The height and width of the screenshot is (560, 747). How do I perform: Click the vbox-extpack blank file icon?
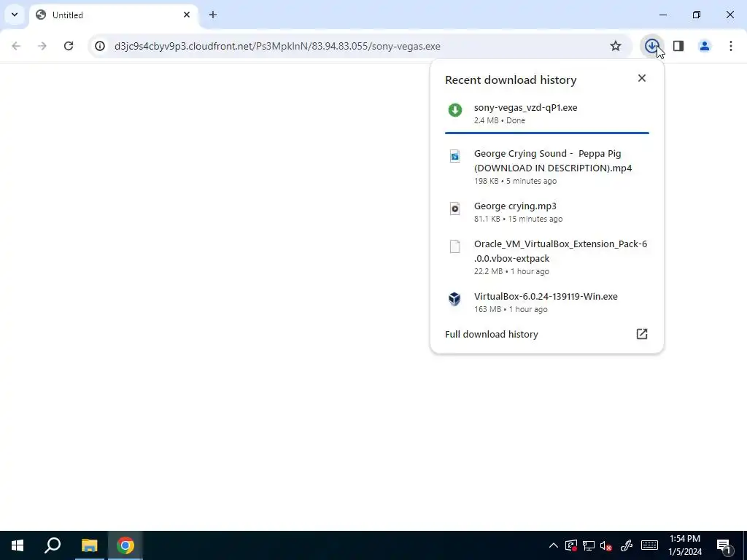455,246
